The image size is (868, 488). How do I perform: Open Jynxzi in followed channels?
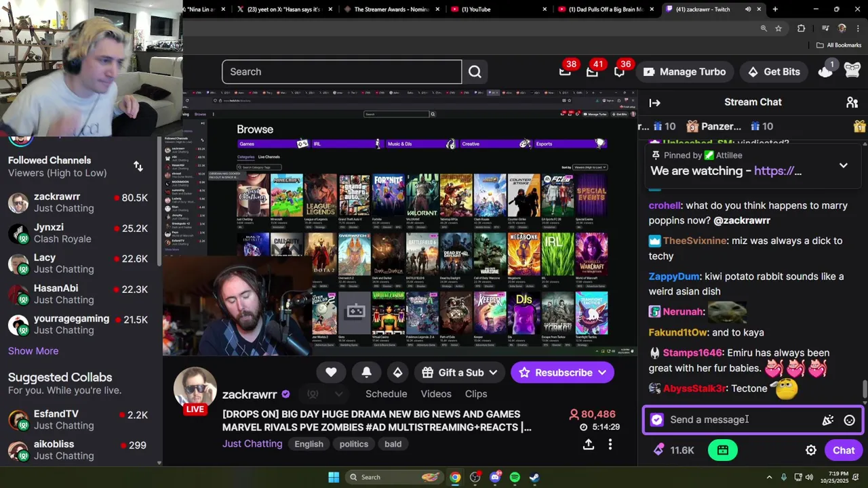[x=80, y=233]
